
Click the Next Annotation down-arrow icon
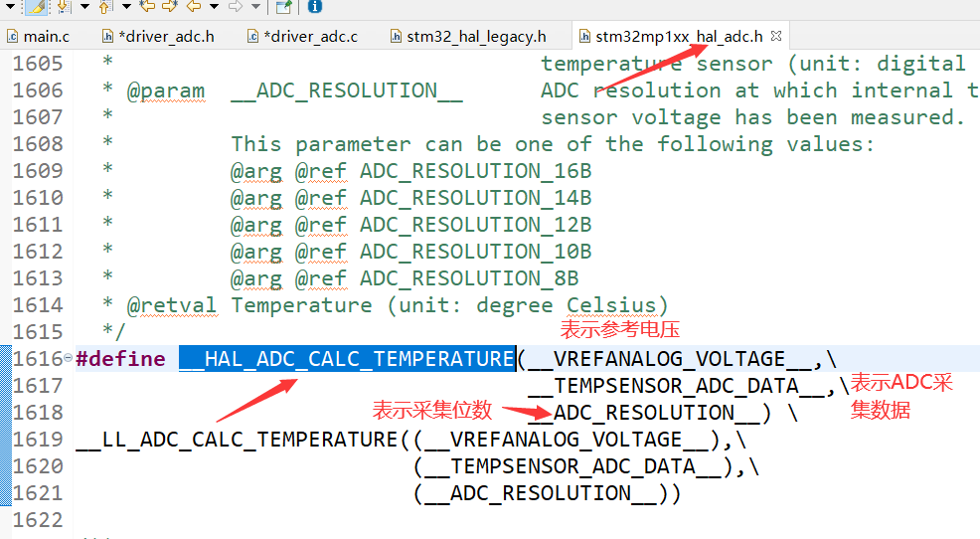(x=64, y=7)
